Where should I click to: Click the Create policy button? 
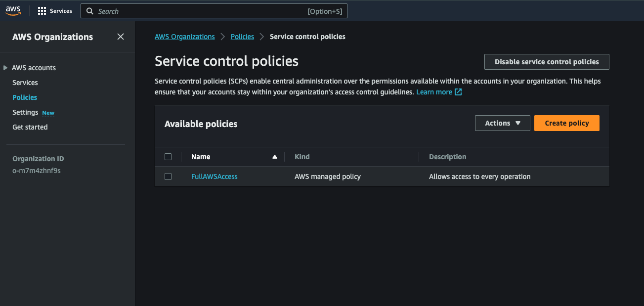[566, 123]
